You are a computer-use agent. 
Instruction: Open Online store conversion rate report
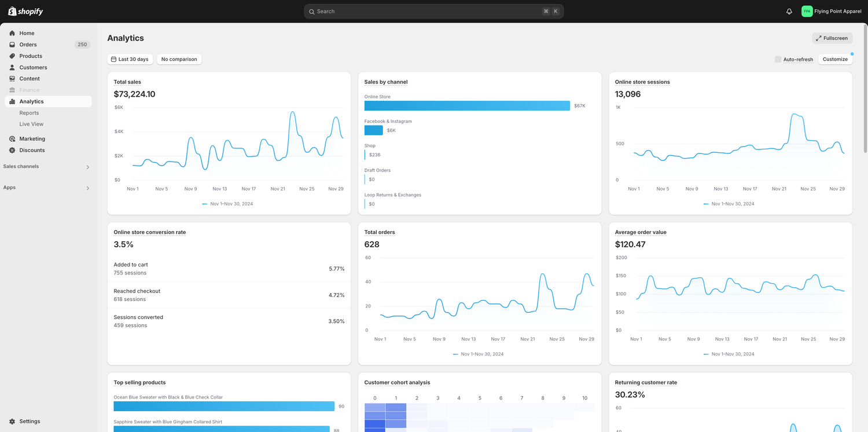tap(150, 232)
